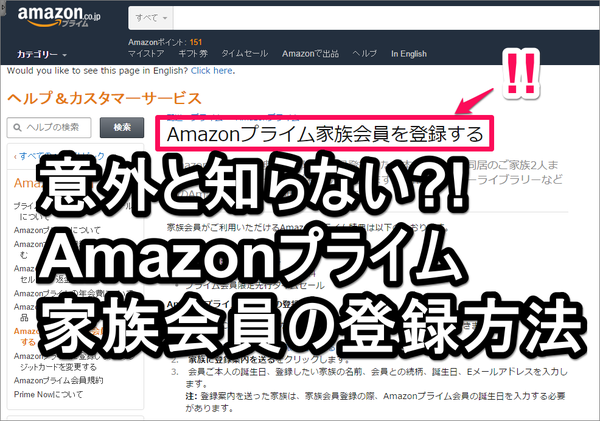This screenshot has height=421, width=600.
Task: Open the すべて search category dropdown
Action: 151,18
